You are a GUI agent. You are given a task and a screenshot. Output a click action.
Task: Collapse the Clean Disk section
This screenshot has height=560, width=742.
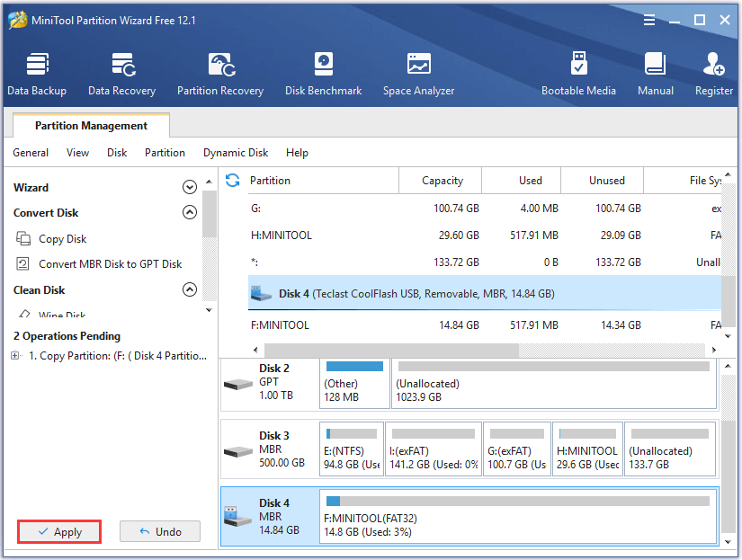pyautogui.click(x=190, y=289)
